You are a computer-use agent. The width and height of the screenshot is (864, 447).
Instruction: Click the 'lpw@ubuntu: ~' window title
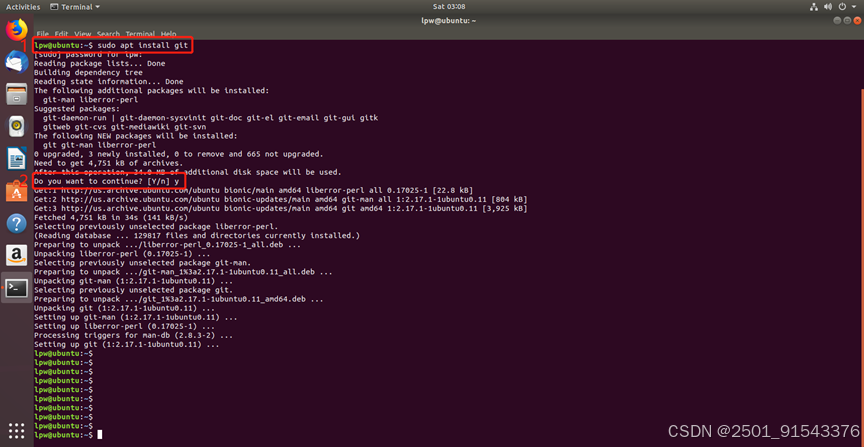click(448, 20)
